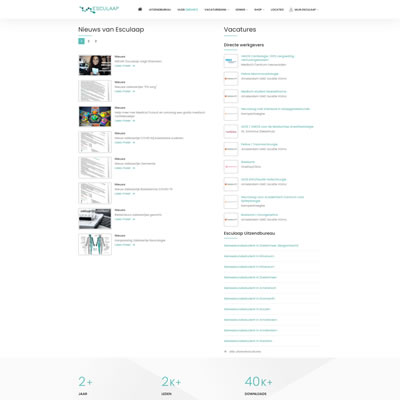The width and height of the screenshot is (400, 400).
Task: Open the human body dermatome diagram thumbnail
Action: coord(95,244)
